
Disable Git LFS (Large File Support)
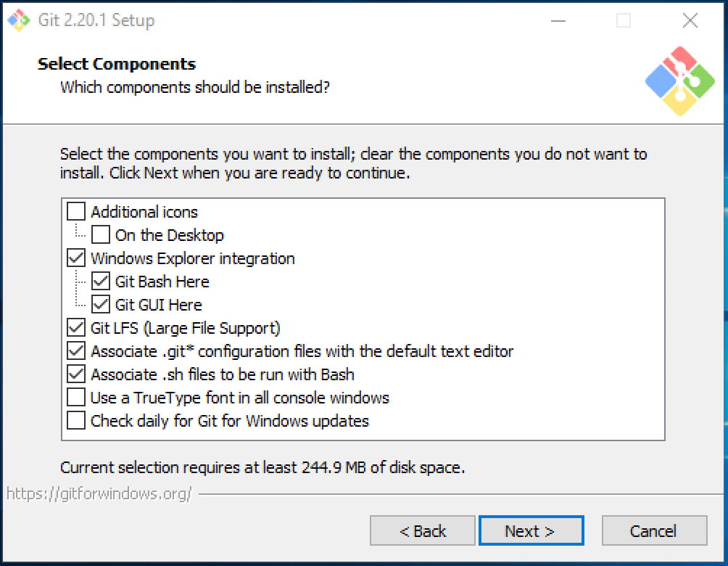(x=76, y=327)
